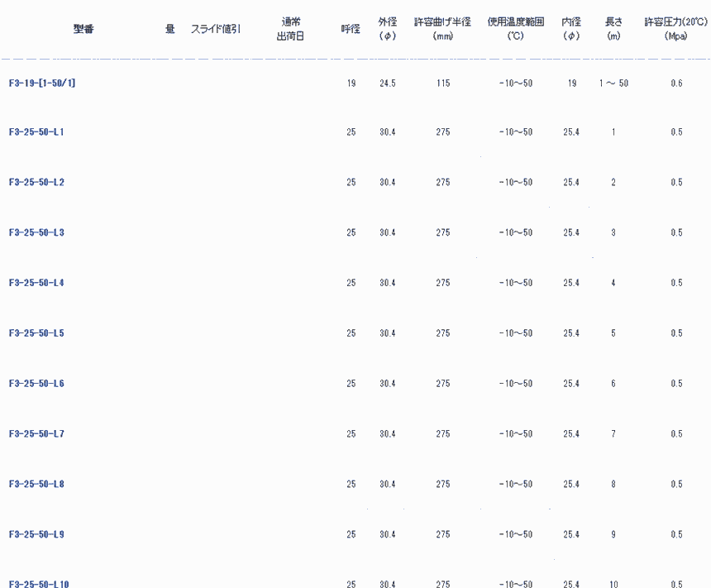
Task: Click the 型番 column header
Action: (x=84, y=29)
